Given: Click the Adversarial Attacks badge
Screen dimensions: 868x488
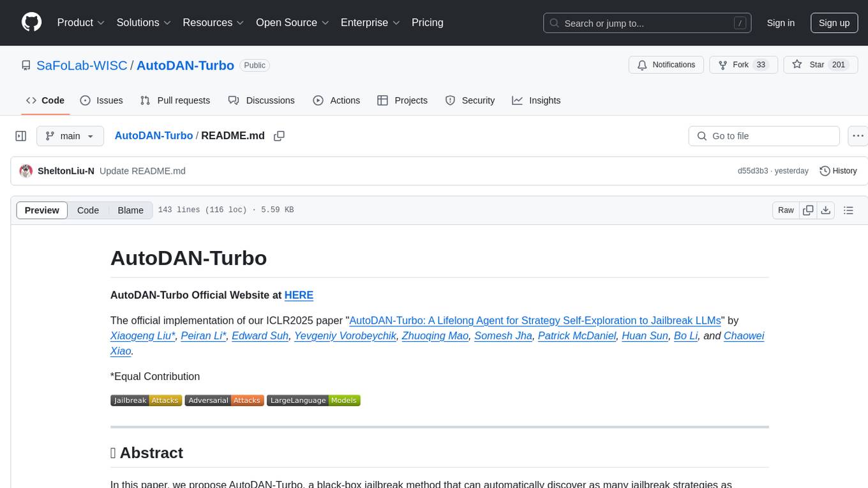Looking at the screenshot, I should click(x=224, y=400).
